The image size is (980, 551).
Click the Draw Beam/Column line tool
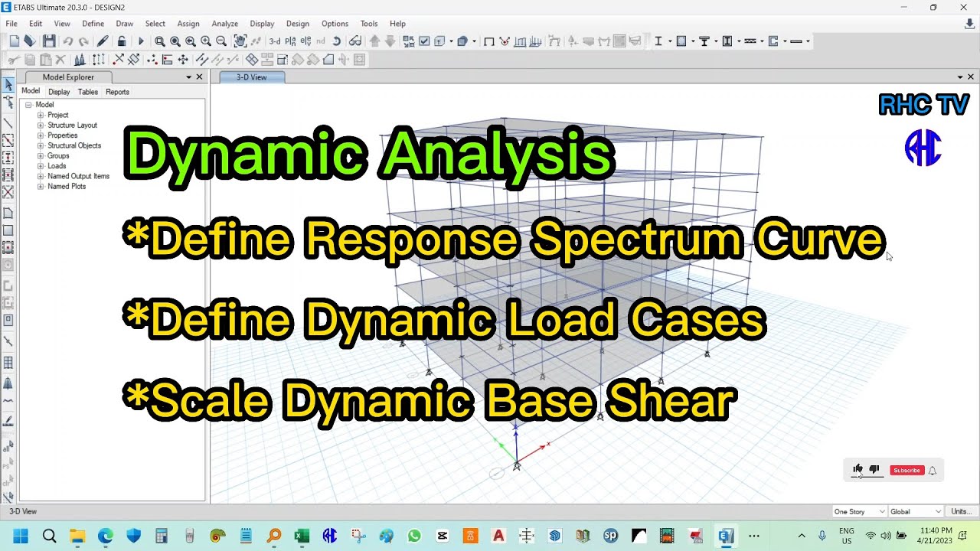click(x=8, y=123)
